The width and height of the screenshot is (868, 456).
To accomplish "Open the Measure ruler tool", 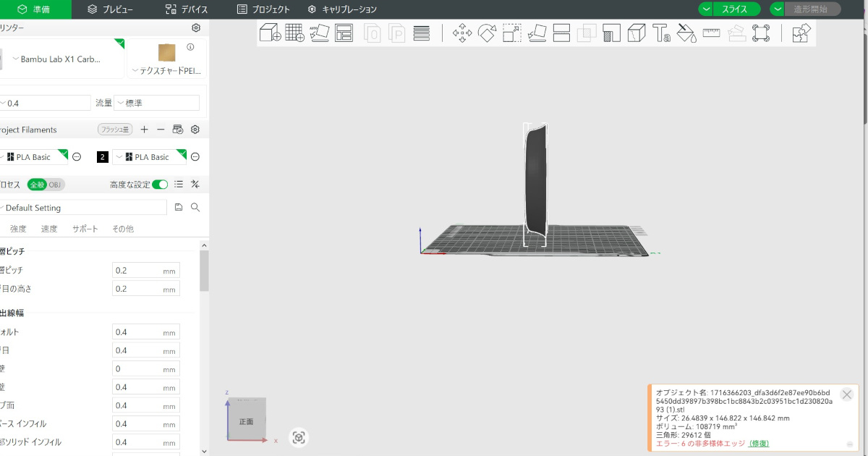I will coord(711,33).
